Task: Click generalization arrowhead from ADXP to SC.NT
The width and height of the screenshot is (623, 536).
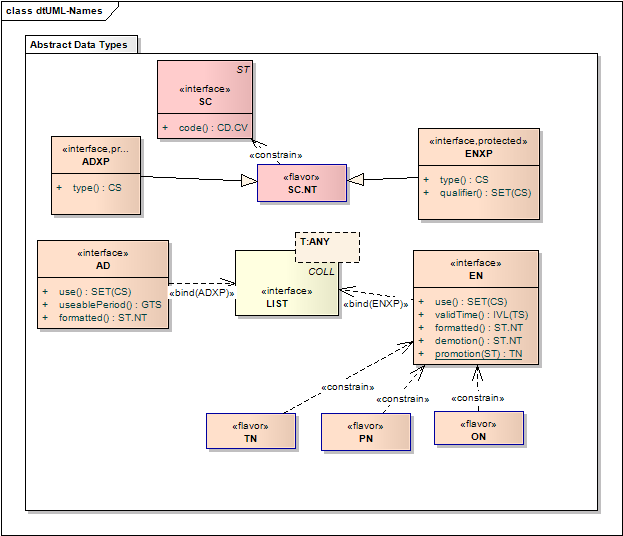Action: [249, 181]
